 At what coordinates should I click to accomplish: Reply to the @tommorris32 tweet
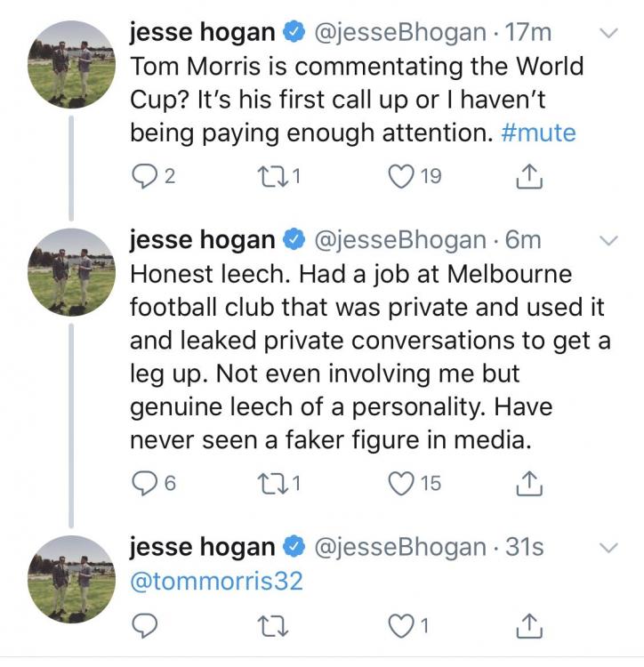[x=143, y=626]
